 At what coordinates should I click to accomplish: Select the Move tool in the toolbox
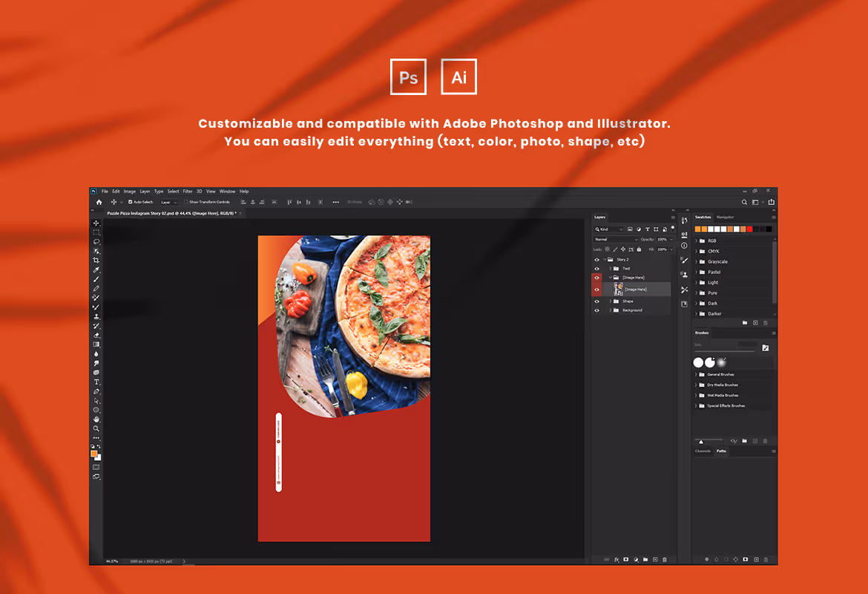pos(96,223)
